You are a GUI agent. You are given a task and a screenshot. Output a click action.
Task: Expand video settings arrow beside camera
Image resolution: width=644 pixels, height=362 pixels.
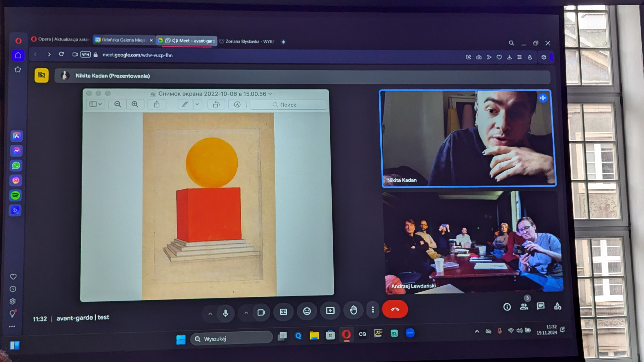coord(246,313)
